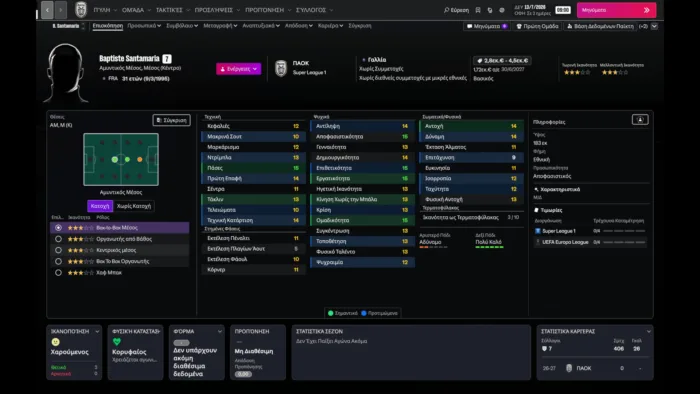Open the Καριέρα tab menu
Viewport: 700px width, 394px height.
(x=330, y=26)
